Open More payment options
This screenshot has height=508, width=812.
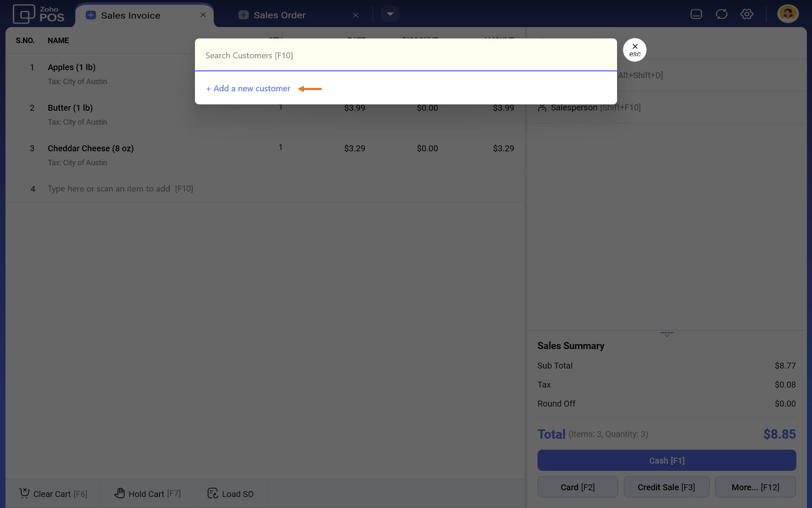755,487
